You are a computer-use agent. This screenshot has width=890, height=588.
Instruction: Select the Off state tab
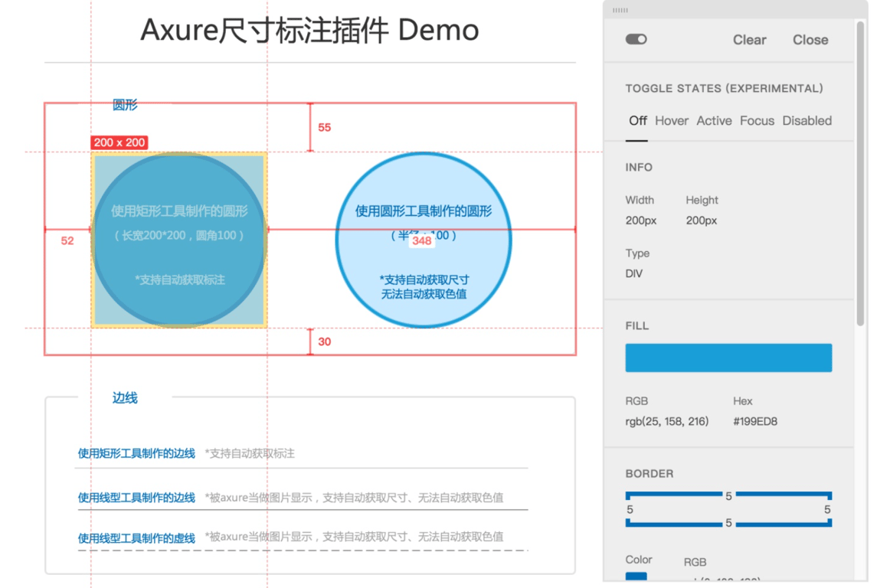637,120
